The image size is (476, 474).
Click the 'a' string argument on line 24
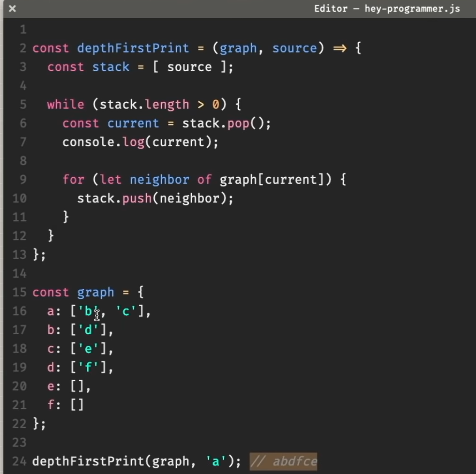216,461
